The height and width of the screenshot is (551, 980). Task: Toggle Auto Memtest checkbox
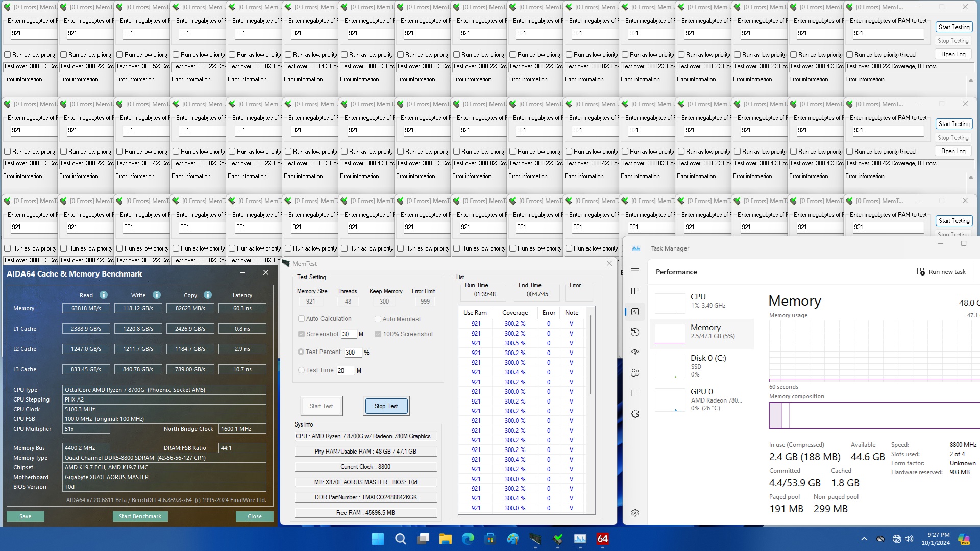(x=378, y=319)
